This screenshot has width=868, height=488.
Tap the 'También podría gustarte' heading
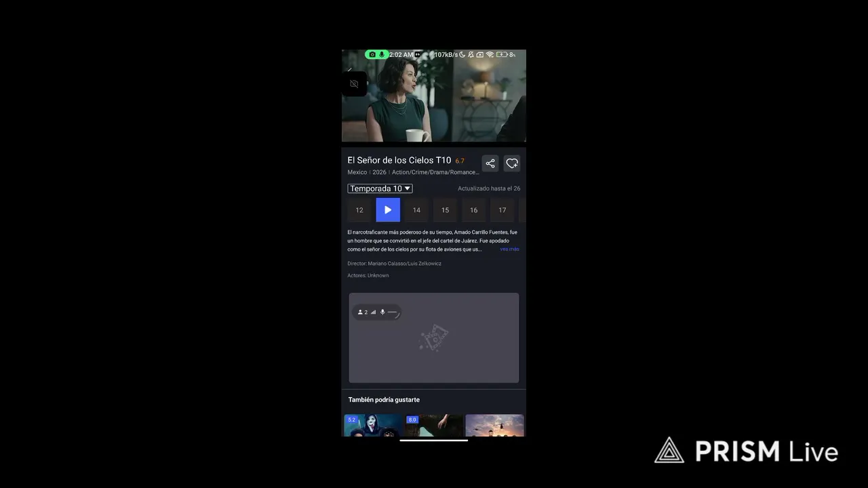(x=384, y=400)
